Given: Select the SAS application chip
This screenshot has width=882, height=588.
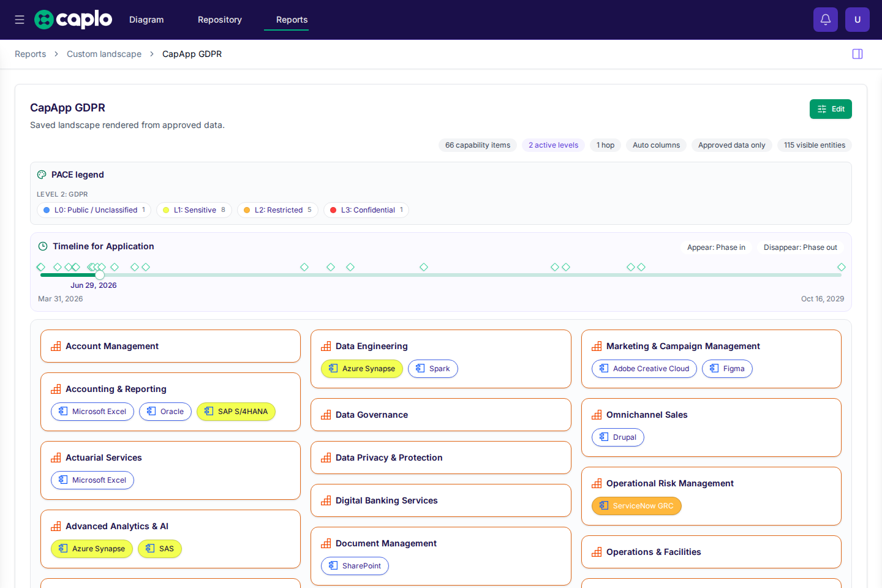Looking at the screenshot, I should click(x=160, y=549).
